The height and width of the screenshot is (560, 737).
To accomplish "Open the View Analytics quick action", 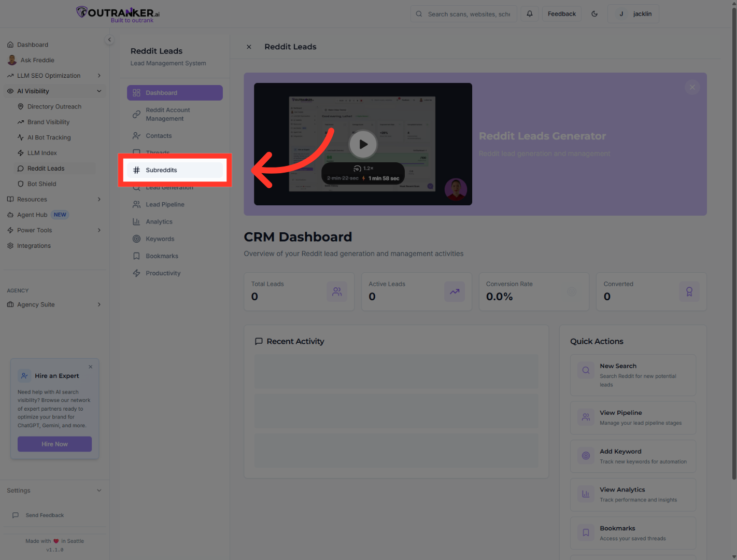I will [633, 495].
